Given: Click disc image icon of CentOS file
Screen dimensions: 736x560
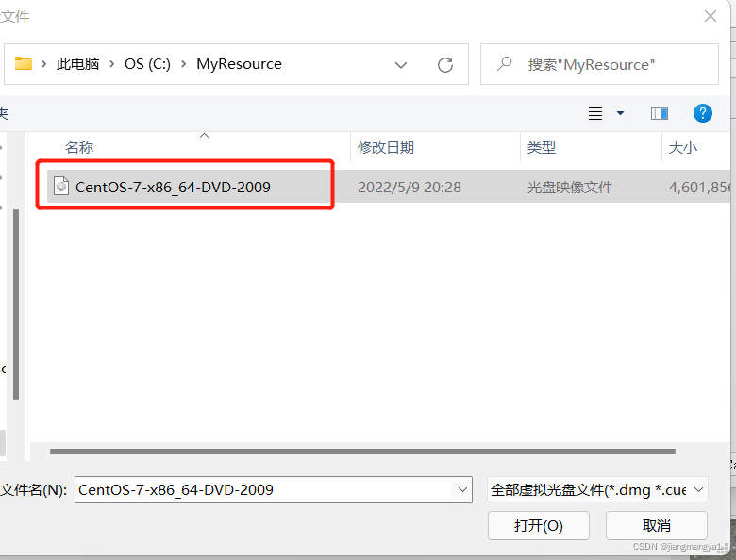Looking at the screenshot, I should pyautogui.click(x=61, y=187).
